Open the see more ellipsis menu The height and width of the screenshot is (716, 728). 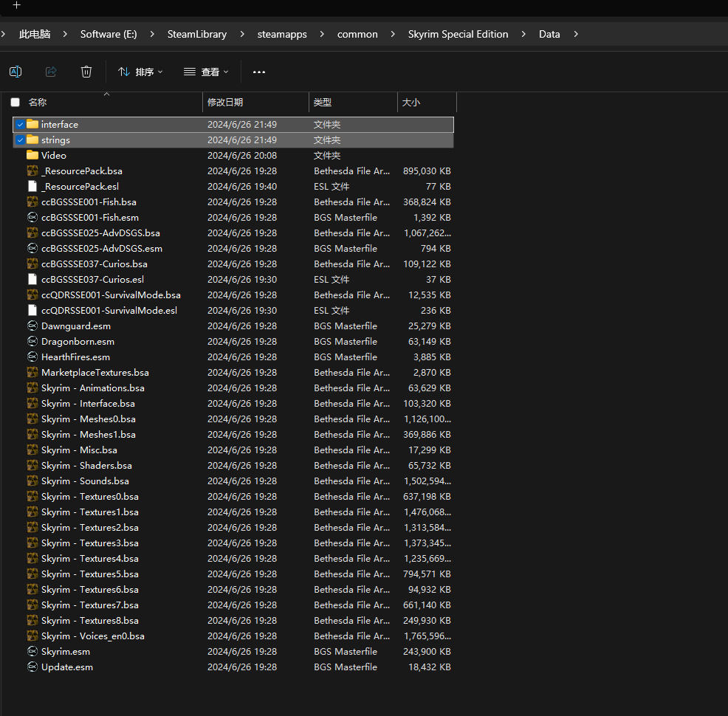pos(258,72)
